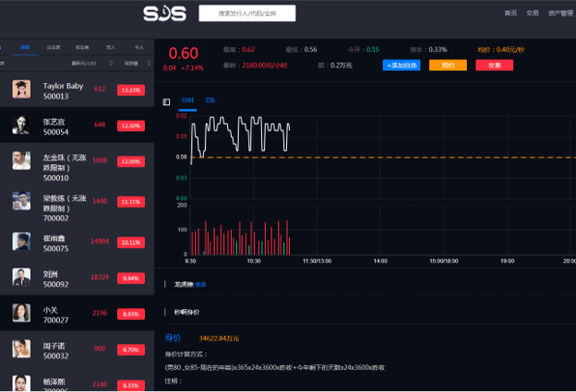The width and height of the screenshot is (576, 392).
Task: Click the red 交易 button
Action: (495, 65)
